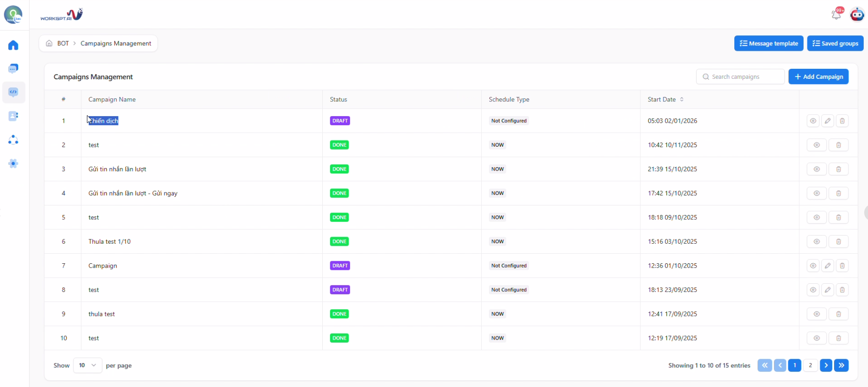Open the Message template button

click(x=769, y=43)
